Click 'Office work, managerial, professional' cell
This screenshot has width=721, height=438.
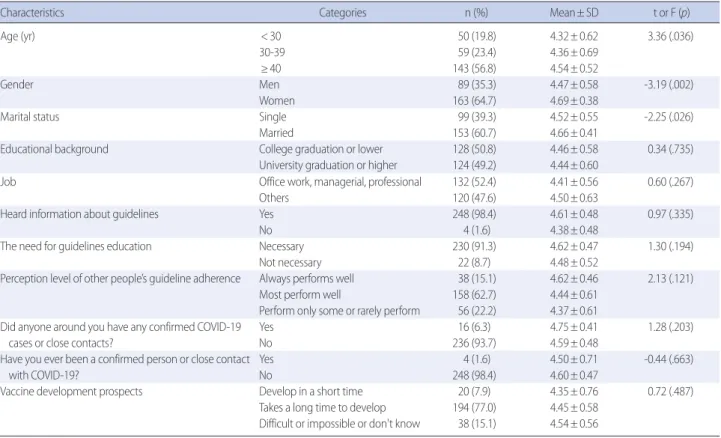point(340,182)
